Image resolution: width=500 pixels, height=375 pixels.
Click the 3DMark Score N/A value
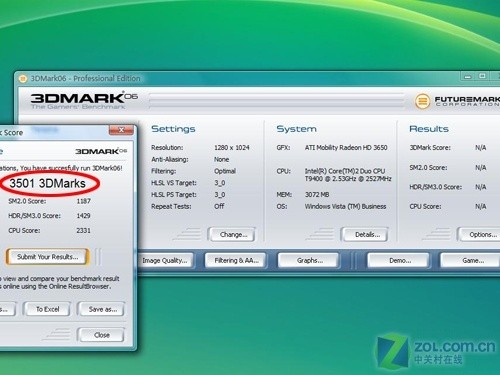click(x=481, y=148)
